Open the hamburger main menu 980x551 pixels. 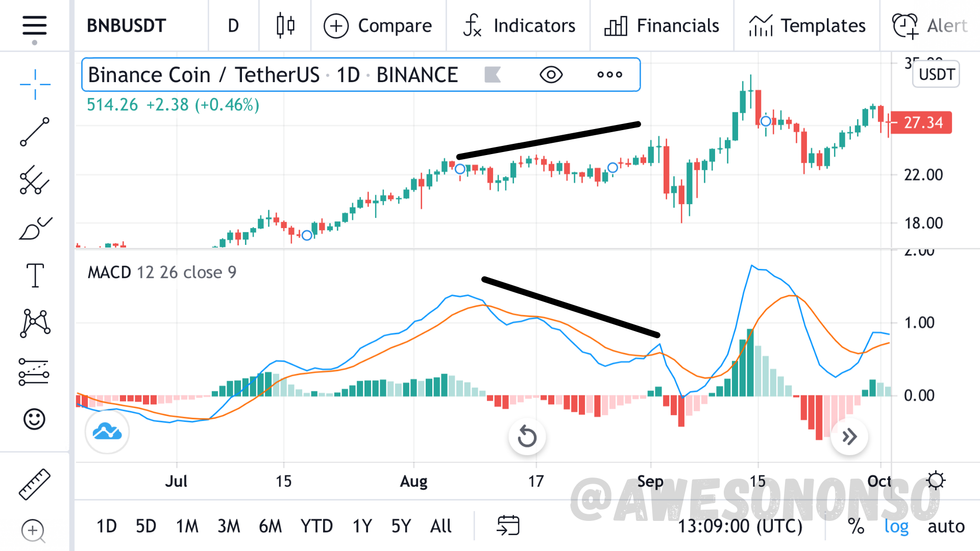(34, 26)
